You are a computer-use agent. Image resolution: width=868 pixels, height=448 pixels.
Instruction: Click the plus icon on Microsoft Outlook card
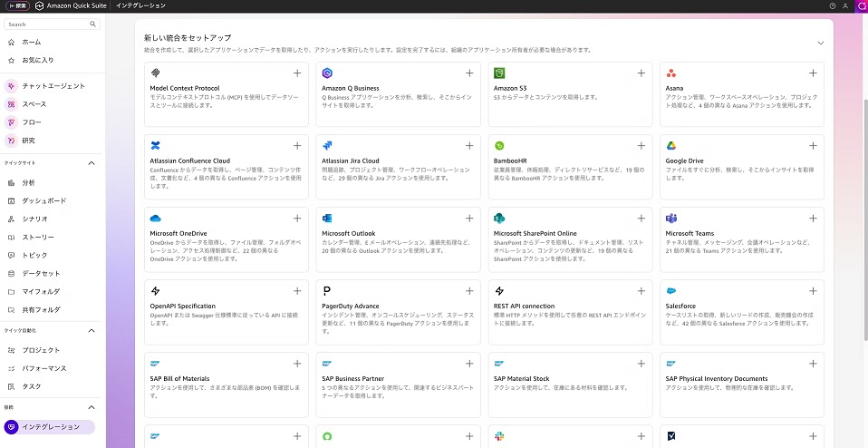click(468, 218)
